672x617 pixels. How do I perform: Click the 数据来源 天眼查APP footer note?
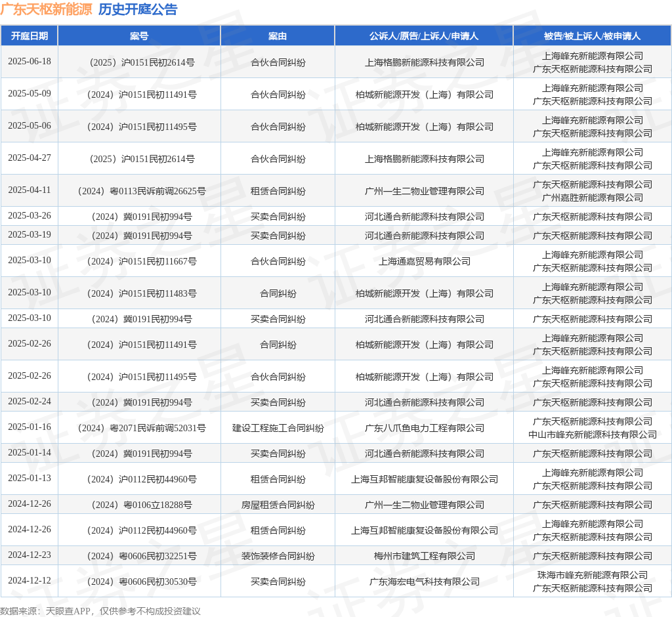pyautogui.click(x=100, y=610)
